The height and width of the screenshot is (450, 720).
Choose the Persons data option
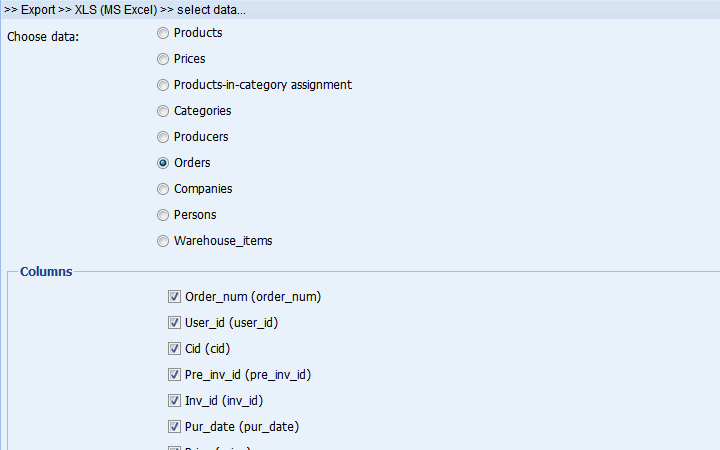pyautogui.click(x=163, y=215)
